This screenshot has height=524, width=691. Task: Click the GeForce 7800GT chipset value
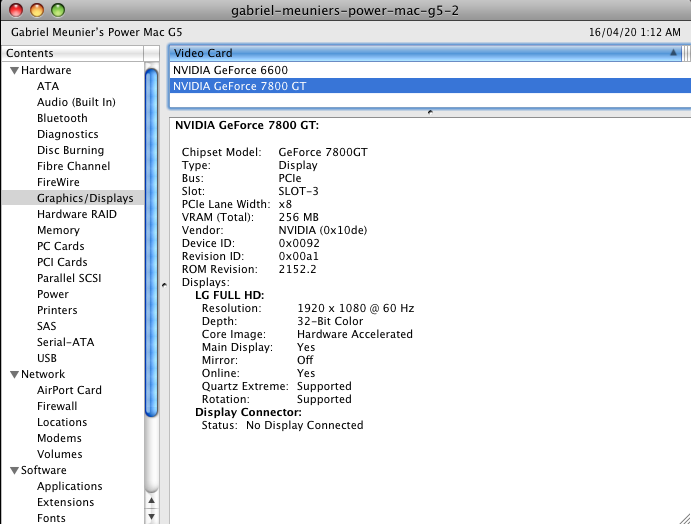tap(323, 152)
